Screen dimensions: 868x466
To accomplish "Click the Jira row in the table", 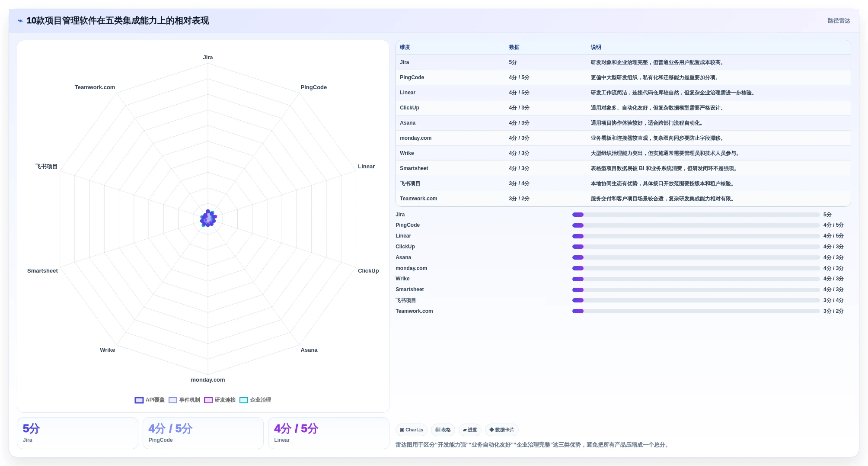I will pyautogui.click(x=623, y=63).
